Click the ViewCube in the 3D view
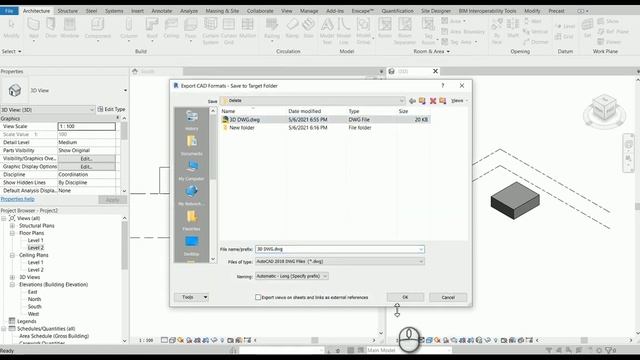The image size is (640, 360). point(604,109)
